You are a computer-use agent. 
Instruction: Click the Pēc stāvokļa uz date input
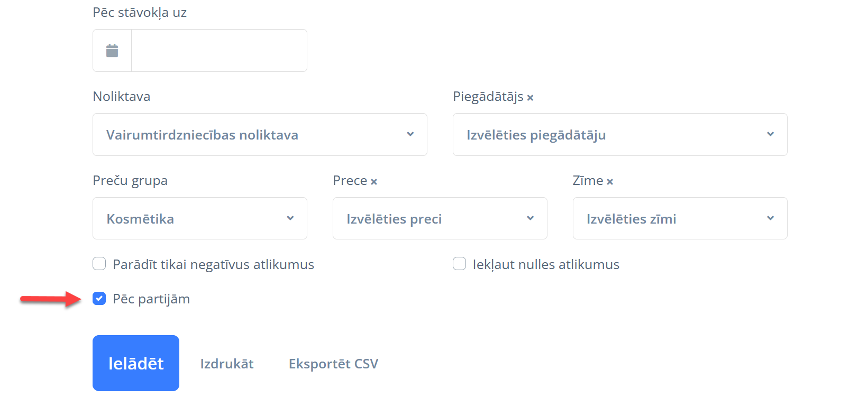pos(219,51)
